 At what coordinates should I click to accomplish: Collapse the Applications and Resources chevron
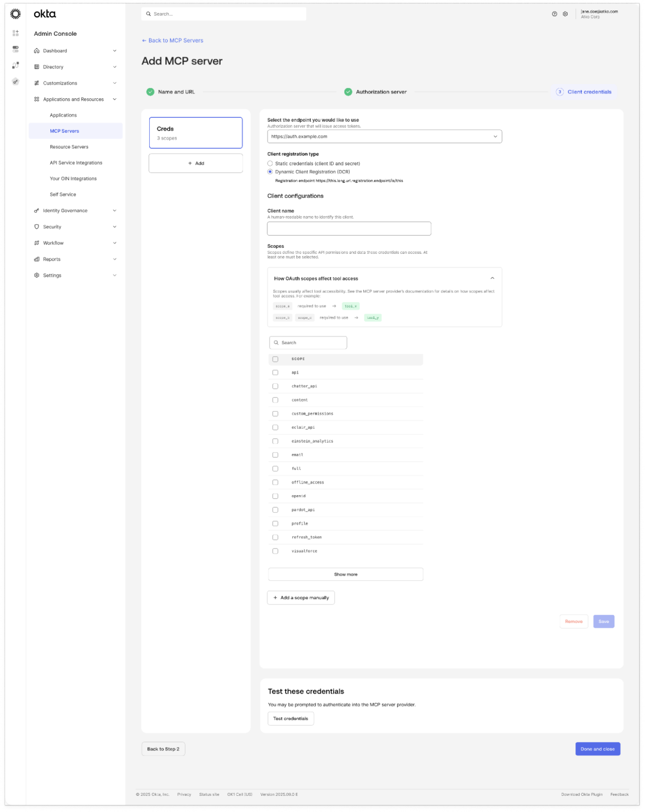click(x=114, y=99)
